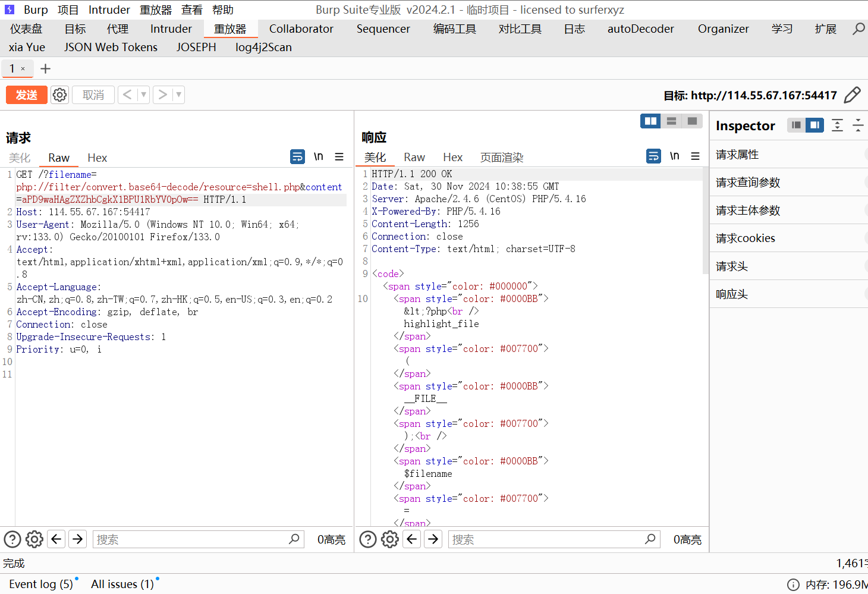Open the global search magnifier icon
Screen dimensions: 868x594
click(858, 29)
